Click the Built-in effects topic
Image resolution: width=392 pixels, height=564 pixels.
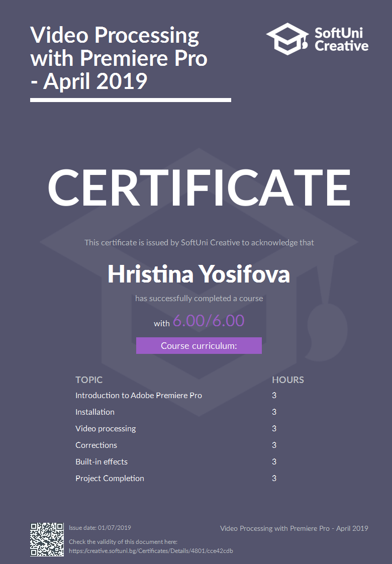[102, 462]
